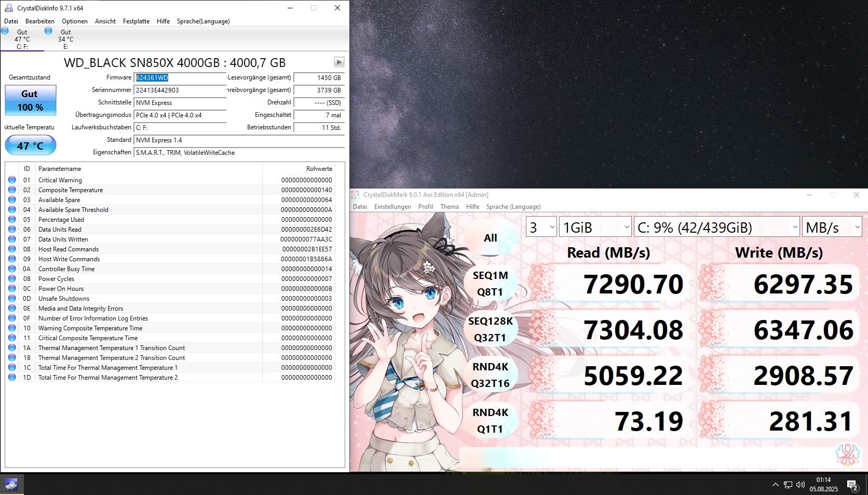The height and width of the screenshot is (495, 868).
Task: Click the Host Write Commands status orb
Action: (x=12, y=259)
